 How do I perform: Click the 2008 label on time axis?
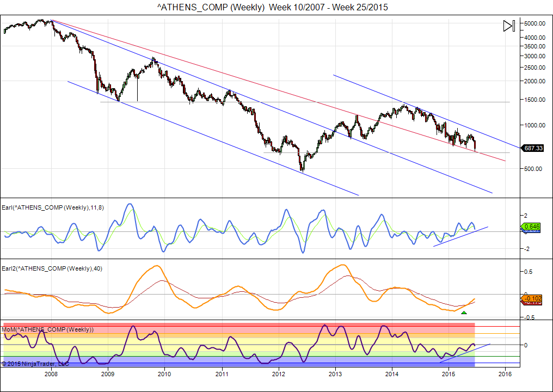[51, 374]
